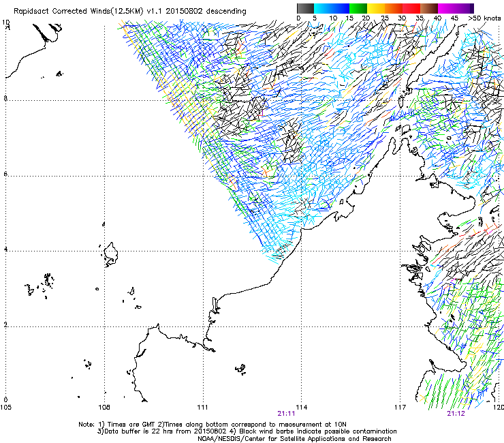
Task: Click latitude label '6' on left axis
Action: point(5,174)
